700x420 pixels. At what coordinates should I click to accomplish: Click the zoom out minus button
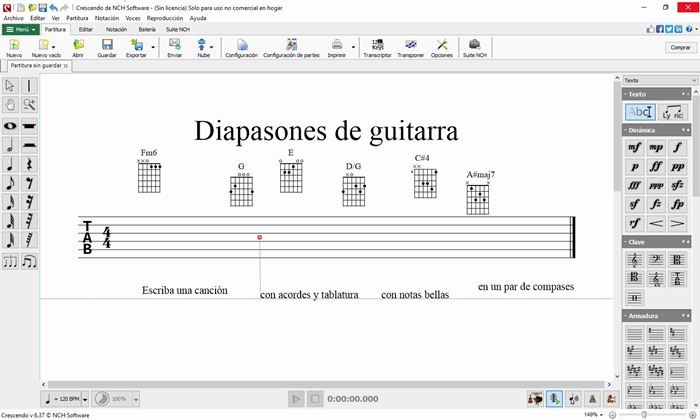[612, 415]
